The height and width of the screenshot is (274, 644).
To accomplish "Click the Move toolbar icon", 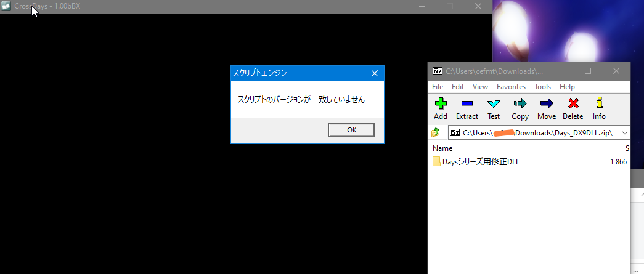I will click(547, 108).
